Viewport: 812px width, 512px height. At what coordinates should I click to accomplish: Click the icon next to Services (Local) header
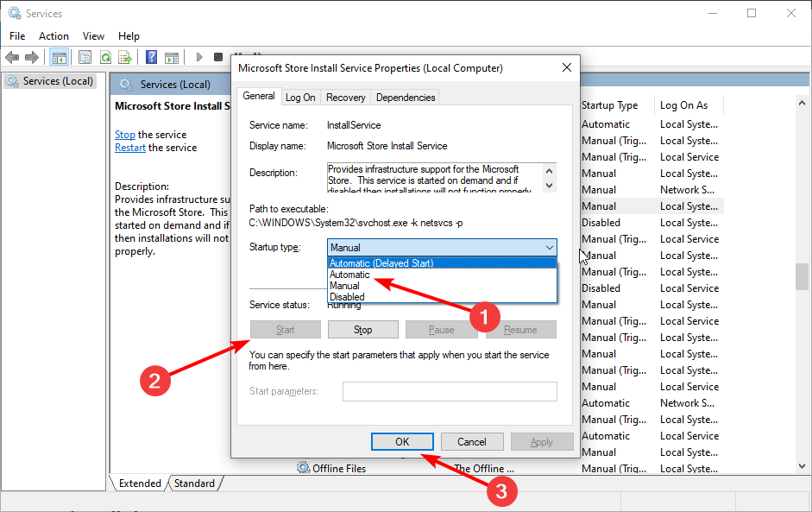(125, 85)
